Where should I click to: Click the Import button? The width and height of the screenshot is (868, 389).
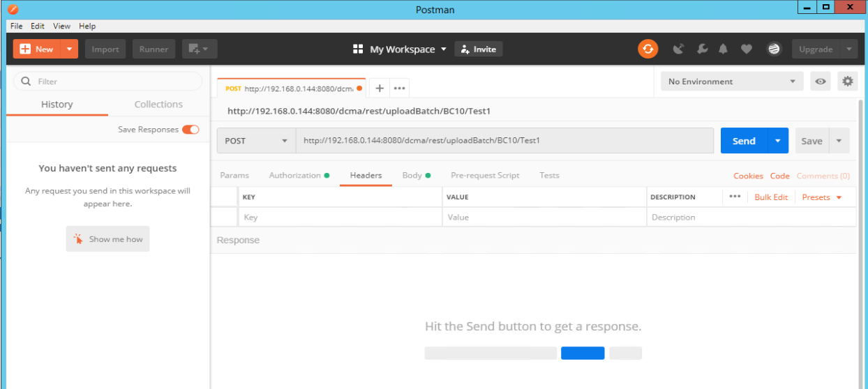pos(105,49)
